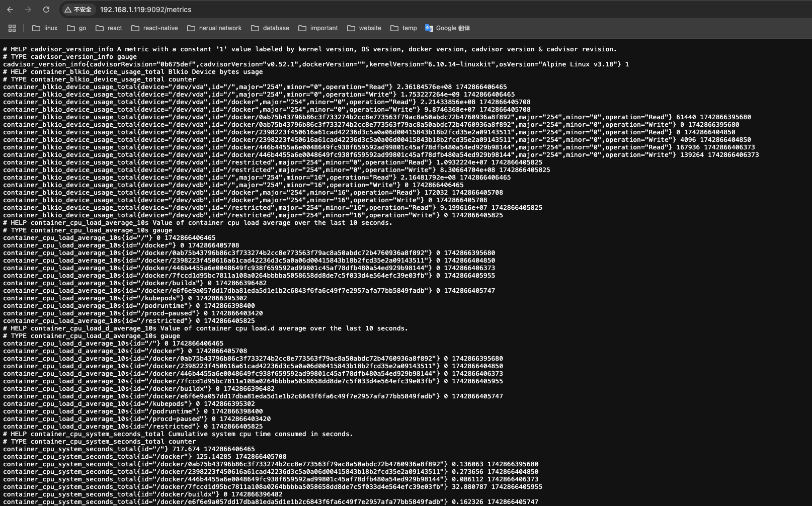Viewport: 812px width, 506px height.
Task: Expand the website bookmark folder
Action: (x=364, y=28)
